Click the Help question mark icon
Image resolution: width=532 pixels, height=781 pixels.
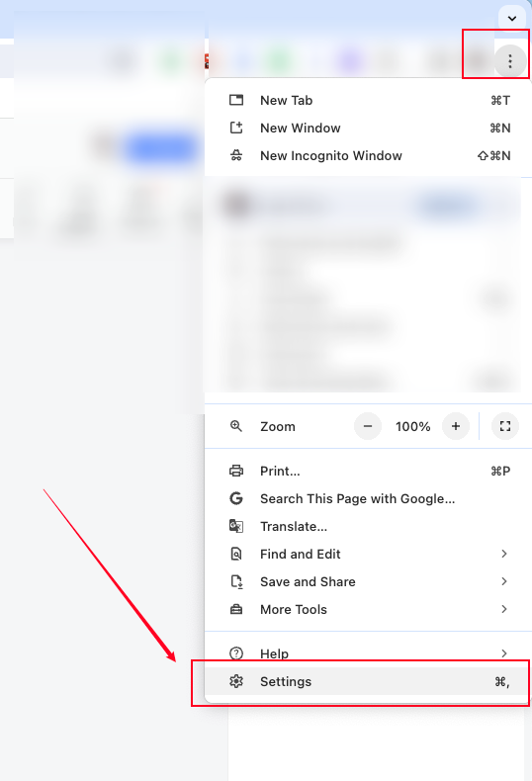pyautogui.click(x=236, y=653)
